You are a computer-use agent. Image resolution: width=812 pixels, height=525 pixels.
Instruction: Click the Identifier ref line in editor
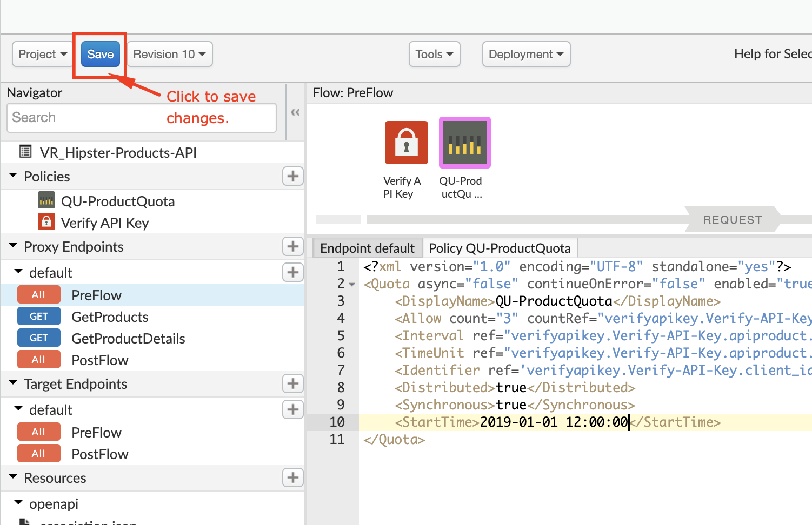(x=603, y=370)
